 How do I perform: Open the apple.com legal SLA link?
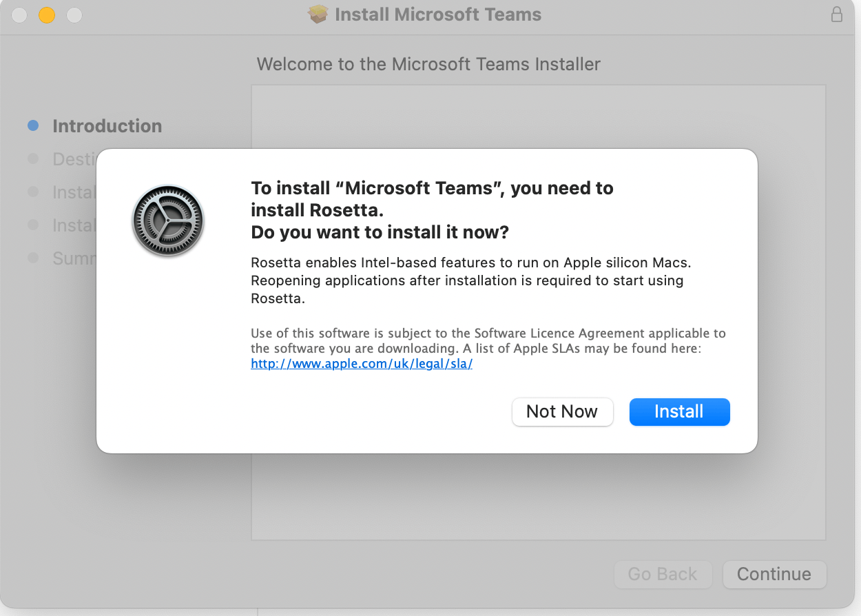click(362, 365)
